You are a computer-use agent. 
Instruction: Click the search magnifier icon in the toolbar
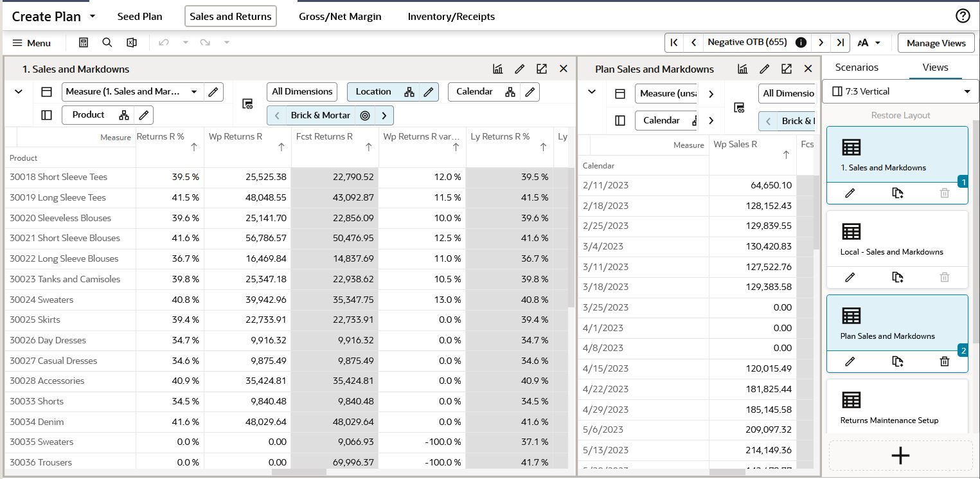coord(107,42)
